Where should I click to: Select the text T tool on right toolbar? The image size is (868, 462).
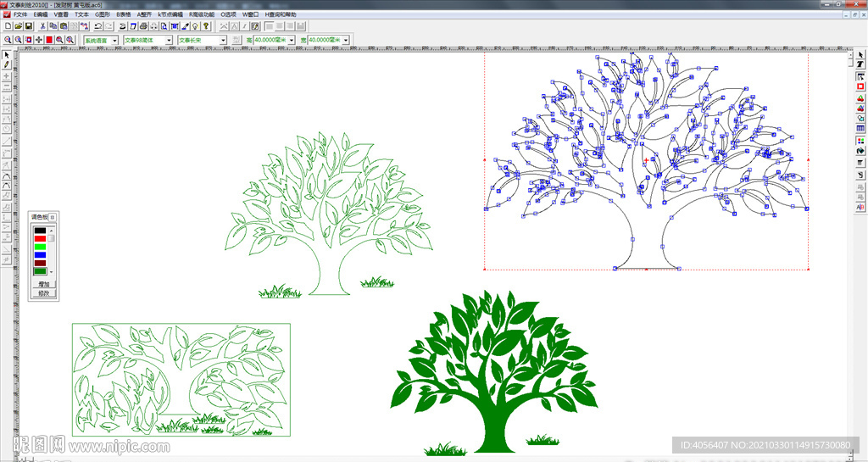(860, 64)
